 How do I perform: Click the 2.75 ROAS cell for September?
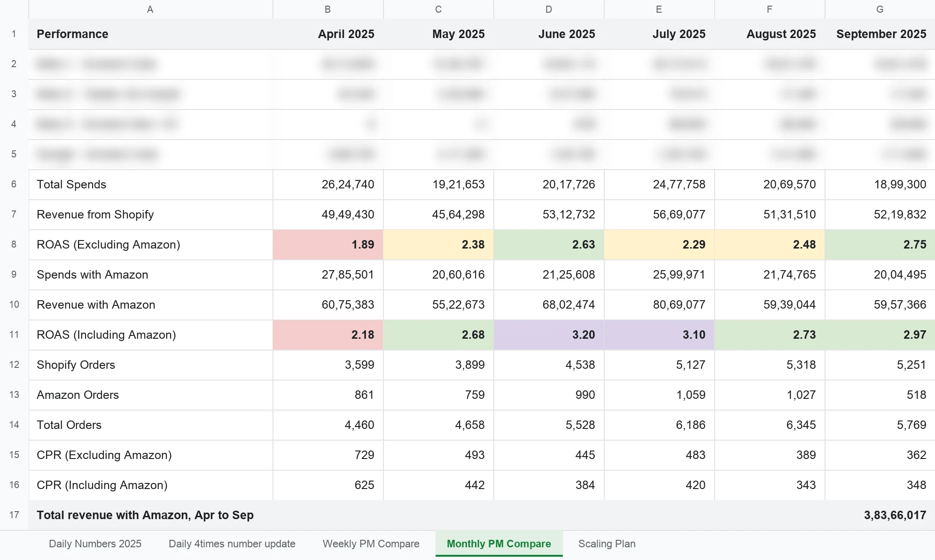pos(880,244)
